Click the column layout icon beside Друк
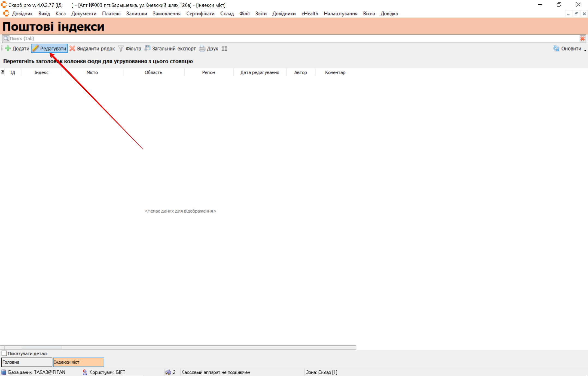 pyautogui.click(x=224, y=49)
